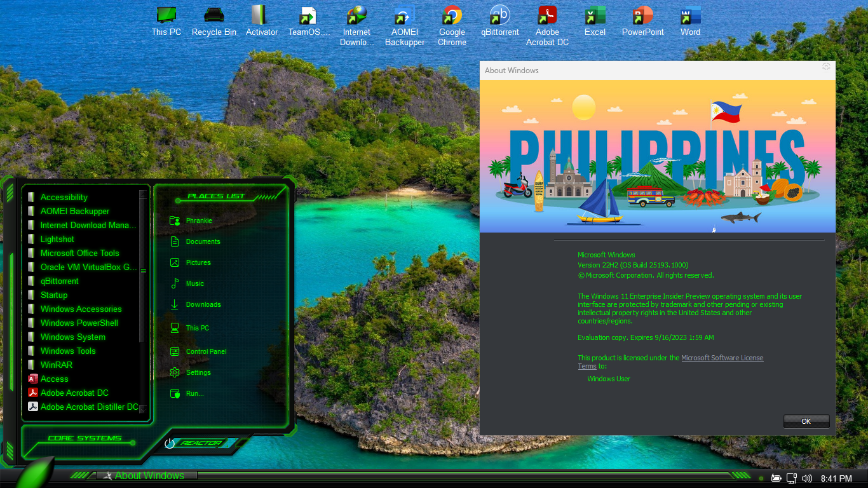The width and height of the screenshot is (868, 488).
Task: Click the Settings gear icon
Action: (x=175, y=372)
